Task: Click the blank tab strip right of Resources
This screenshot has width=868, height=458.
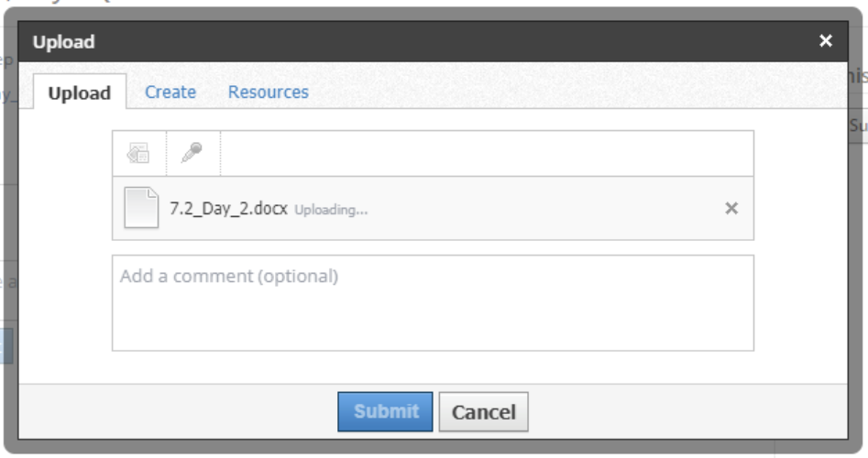Action: click(x=550, y=92)
